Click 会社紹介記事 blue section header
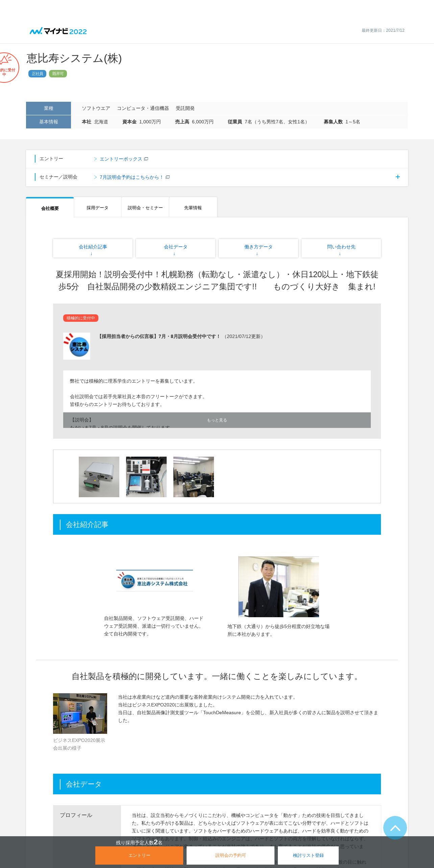This screenshot has width=434, height=868. [x=217, y=524]
